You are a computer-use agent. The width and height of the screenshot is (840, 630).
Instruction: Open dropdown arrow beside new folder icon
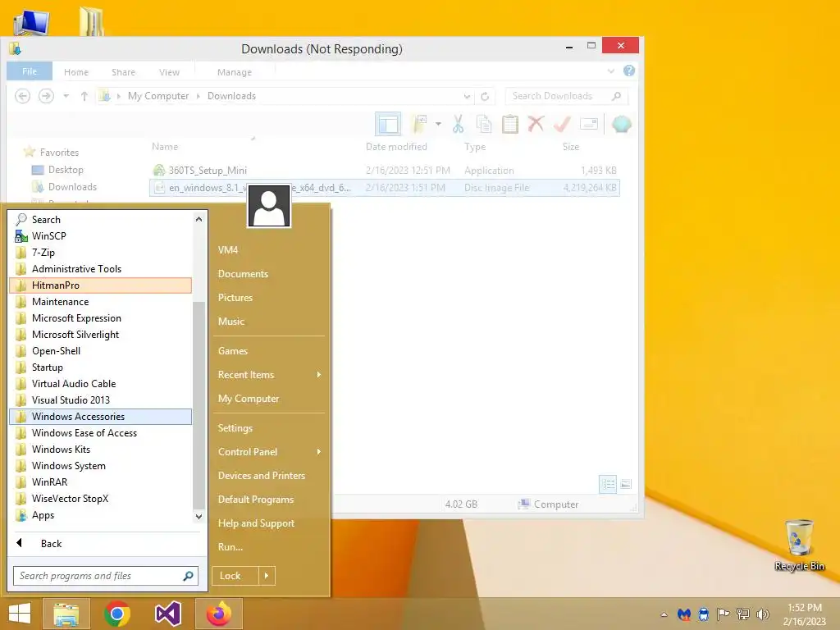click(x=438, y=125)
